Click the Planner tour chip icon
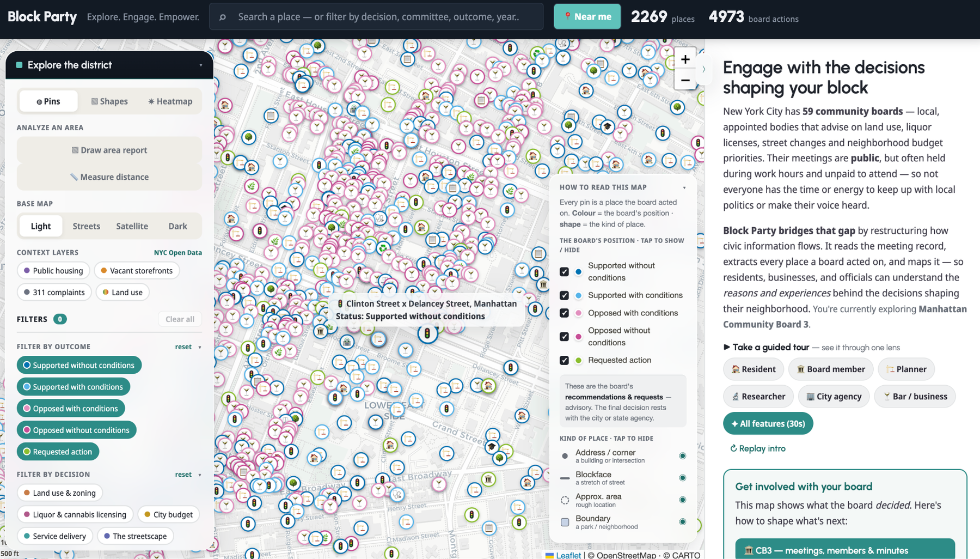980x559 pixels. coord(890,369)
